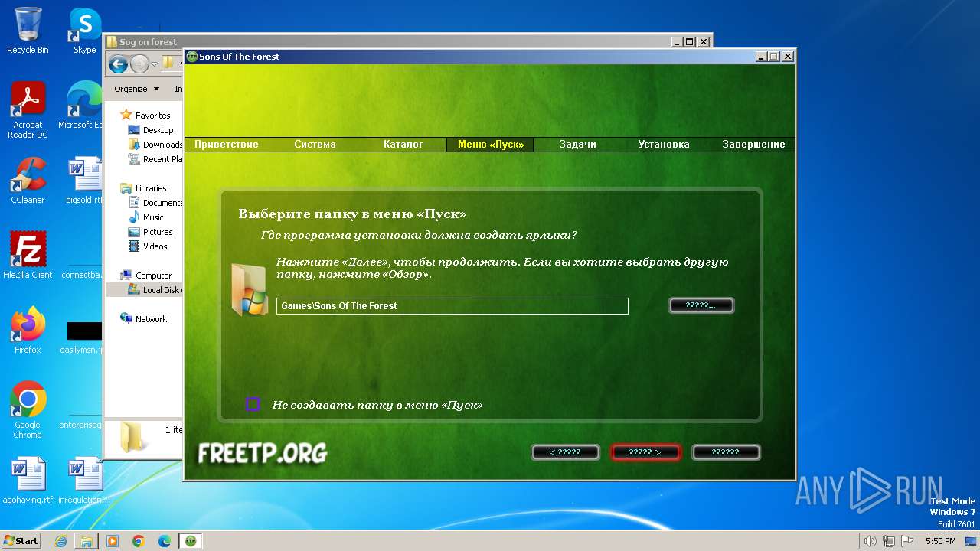Click the browse button beside folder field

click(x=701, y=305)
